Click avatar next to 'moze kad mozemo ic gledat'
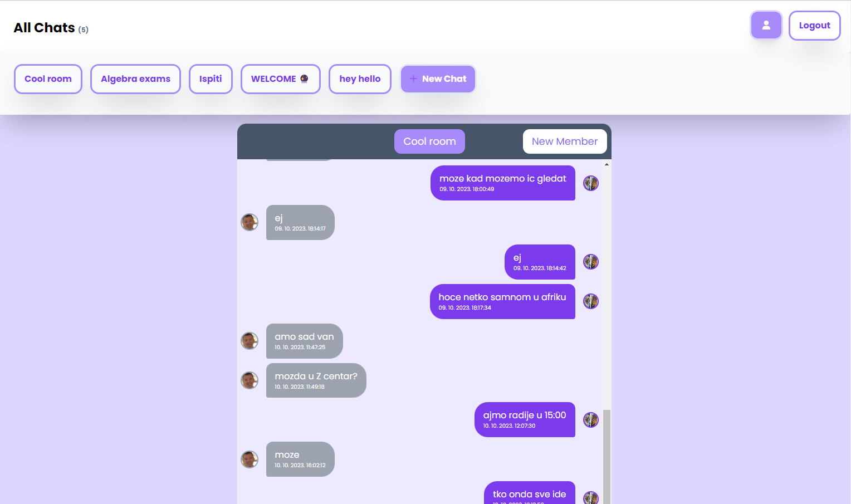Image resolution: width=851 pixels, height=504 pixels. pos(590,183)
